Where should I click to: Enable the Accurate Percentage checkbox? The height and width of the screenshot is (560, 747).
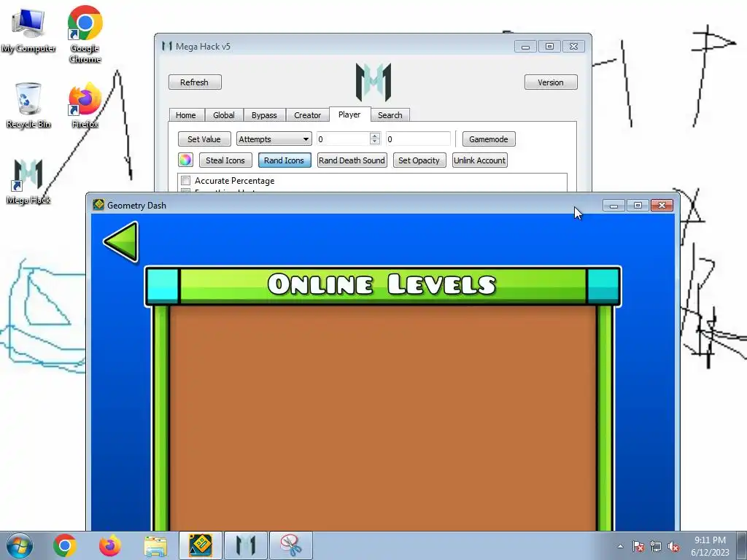pos(186,181)
